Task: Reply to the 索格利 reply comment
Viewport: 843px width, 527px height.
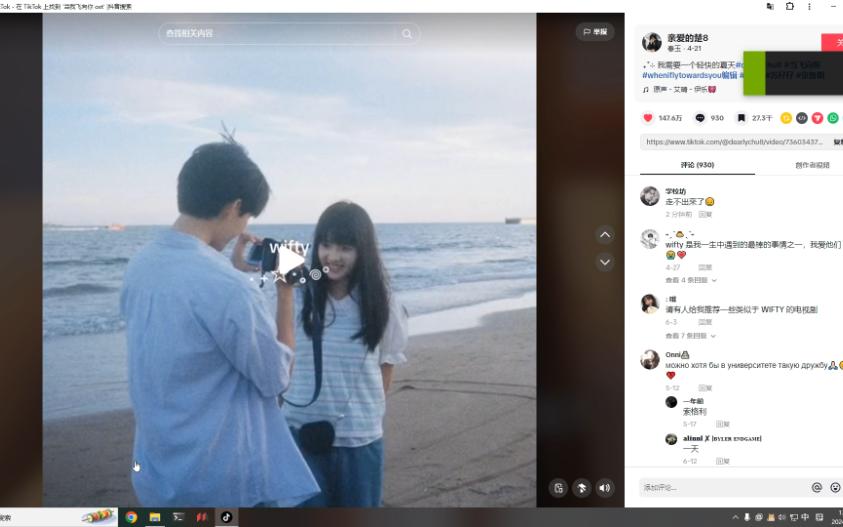Action: coord(723,424)
